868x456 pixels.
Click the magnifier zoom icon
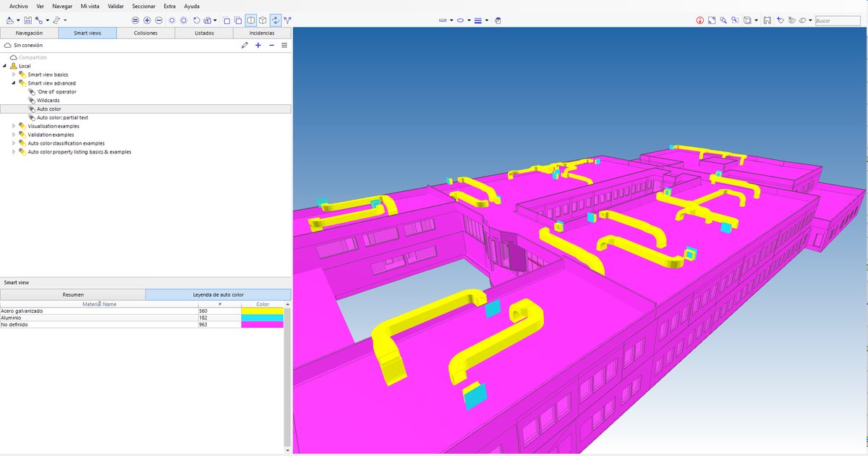pos(723,20)
